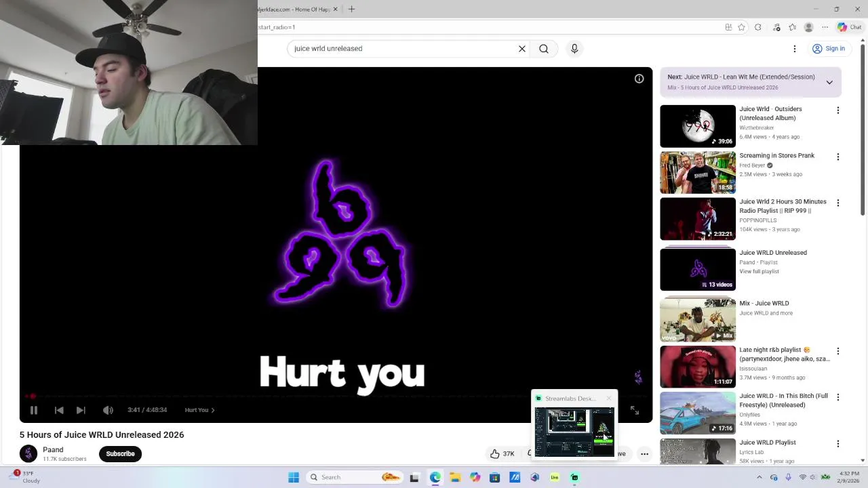Click the browser split screen icon
The width and height of the screenshot is (868, 488).
click(728, 27)
